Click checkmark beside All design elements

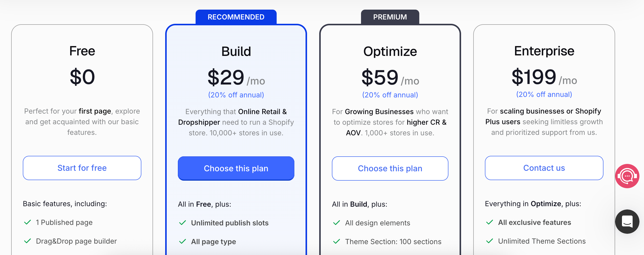(336, 223)
